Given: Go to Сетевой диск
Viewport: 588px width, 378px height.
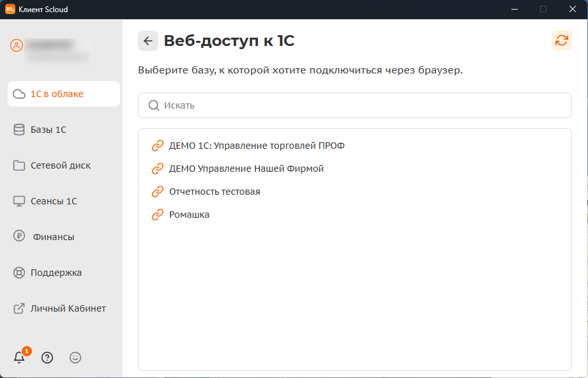Looking at the screenshot, I should pos(64,165).
